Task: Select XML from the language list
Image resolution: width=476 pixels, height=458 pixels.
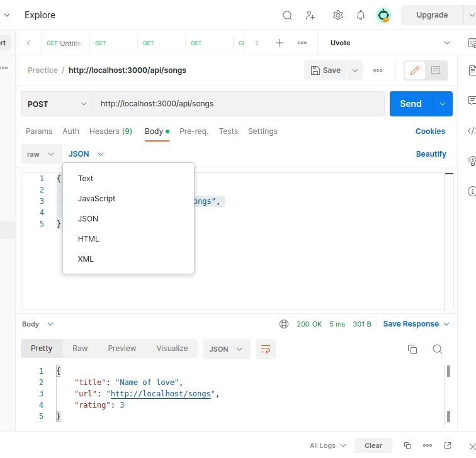Action: click(x=86, y=259)
